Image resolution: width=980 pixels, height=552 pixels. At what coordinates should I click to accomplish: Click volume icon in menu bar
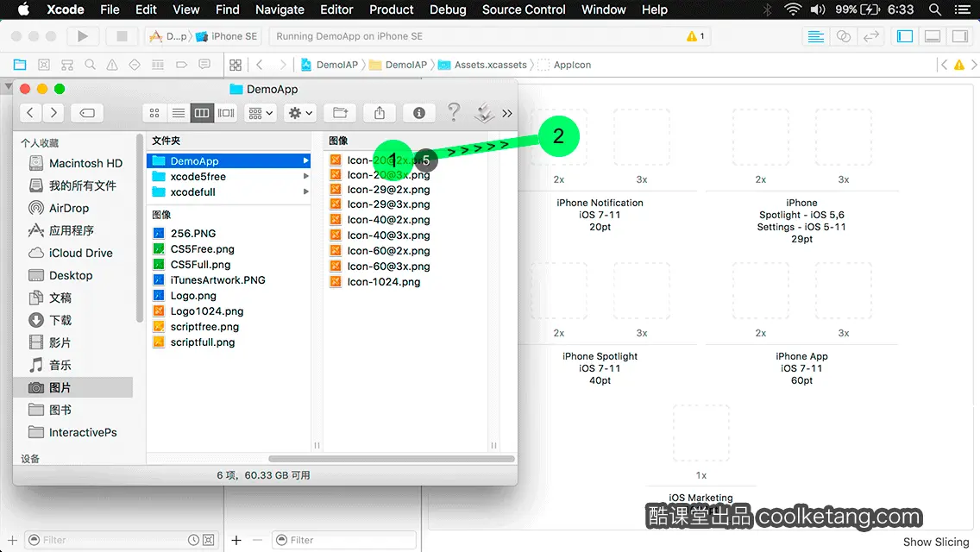818,9
